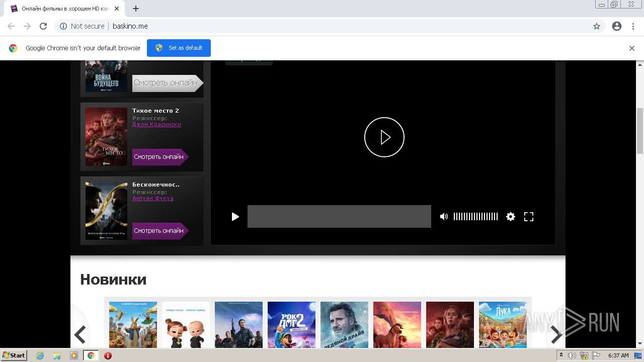644x362 pixels.
Task: Close the baskino browser tab
Action: pos(117,9)
